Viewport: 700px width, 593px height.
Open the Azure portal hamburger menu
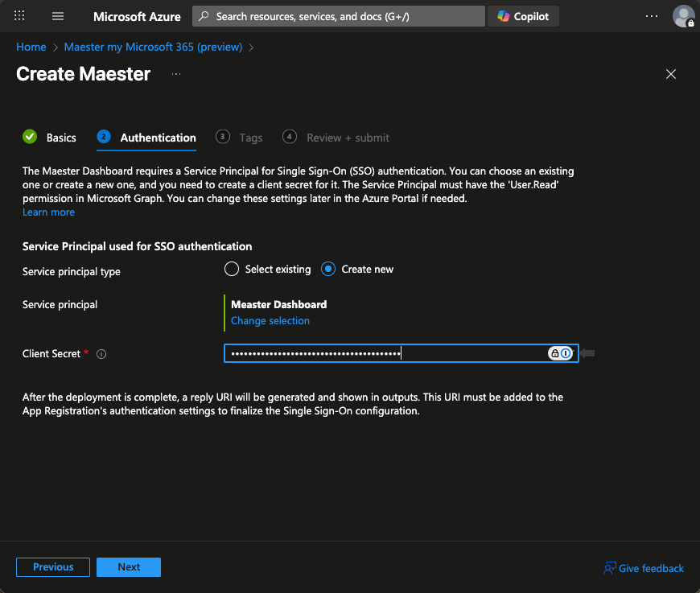click(57, 16)
